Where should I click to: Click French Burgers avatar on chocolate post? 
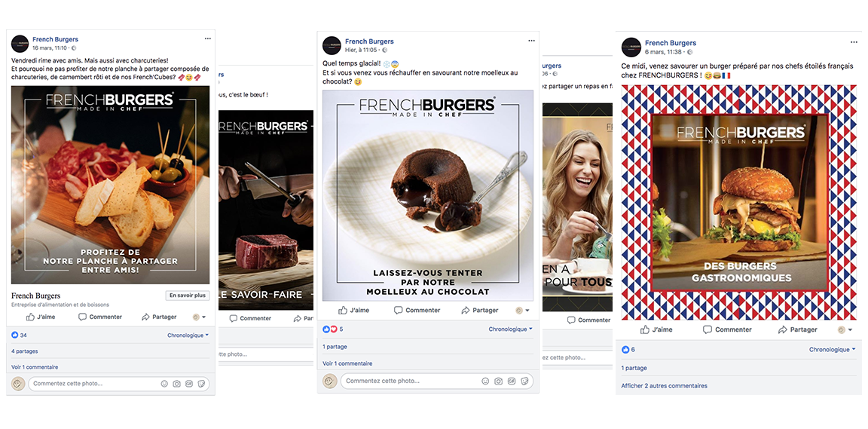[x=332, y=45]
